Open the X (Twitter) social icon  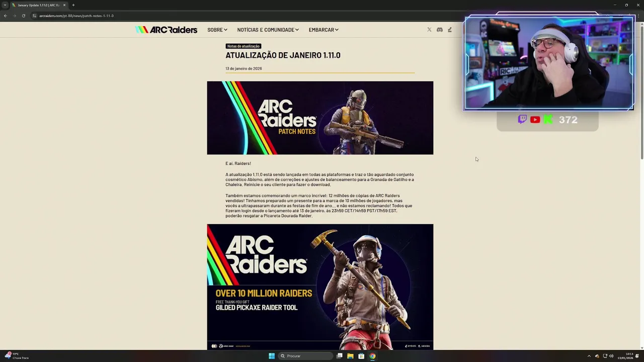(429, 30)
